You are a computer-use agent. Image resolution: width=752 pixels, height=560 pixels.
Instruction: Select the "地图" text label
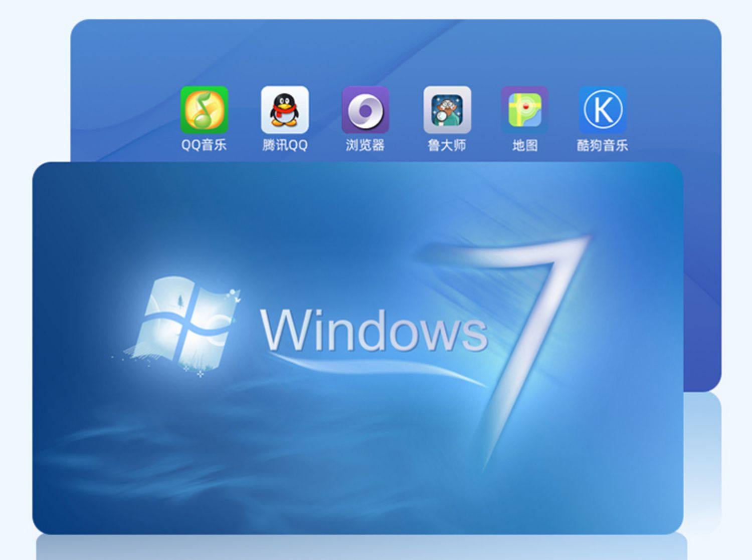(x=525, y=145)
